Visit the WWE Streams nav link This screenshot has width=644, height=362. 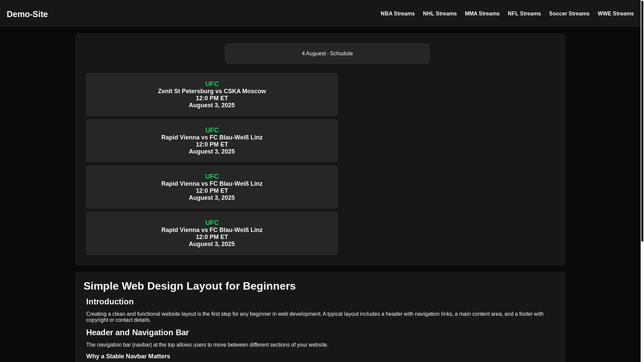615,14
